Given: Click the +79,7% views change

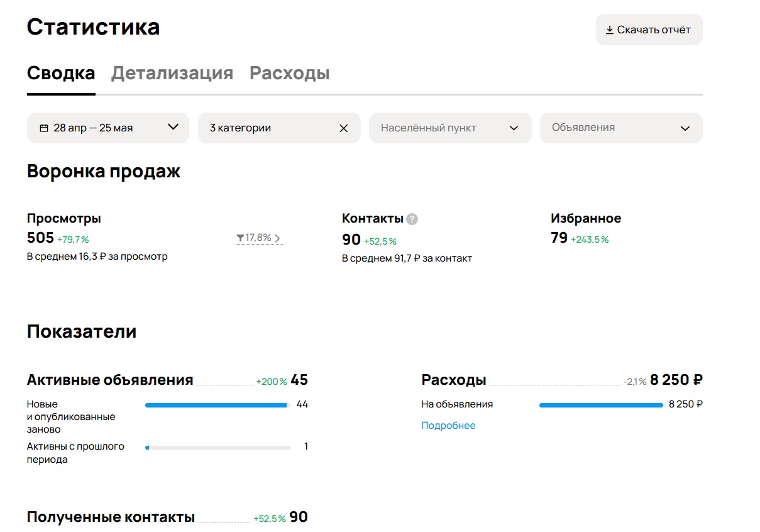Looking at the screenshot, I should click(x=73, y=240).
